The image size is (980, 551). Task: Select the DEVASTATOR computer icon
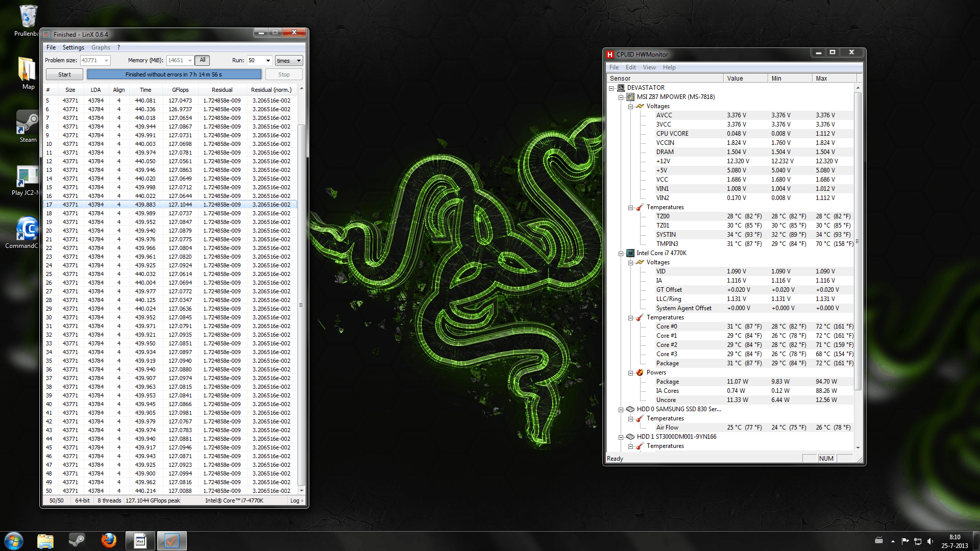click(x=621, y=88)
